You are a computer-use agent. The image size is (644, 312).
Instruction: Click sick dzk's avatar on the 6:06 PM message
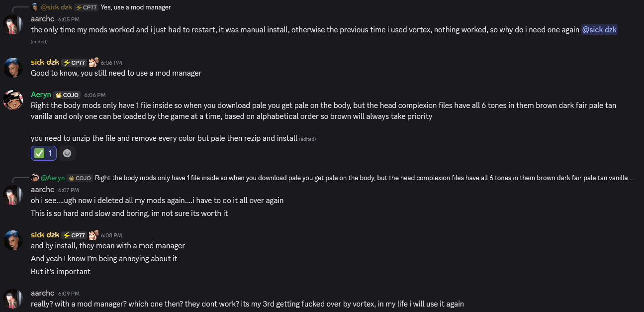coord(13,68)
